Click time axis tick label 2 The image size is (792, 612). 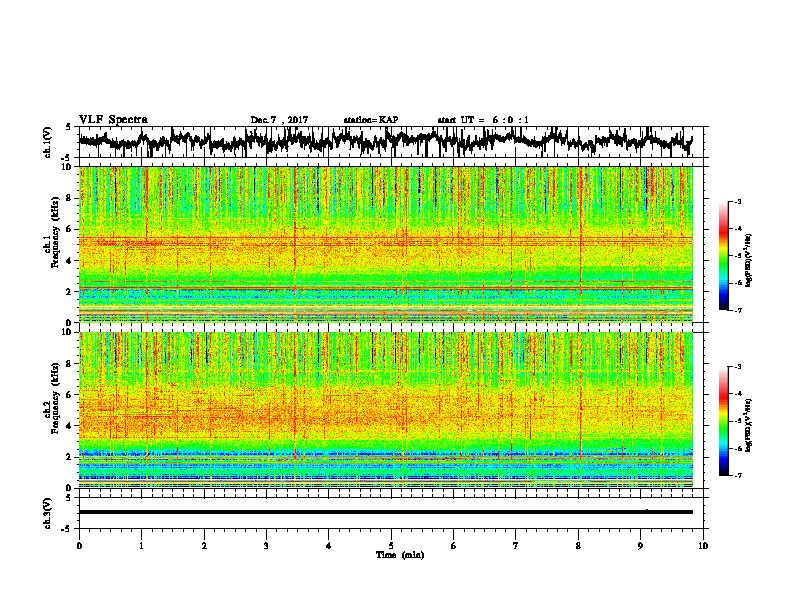tap(204, 546)
